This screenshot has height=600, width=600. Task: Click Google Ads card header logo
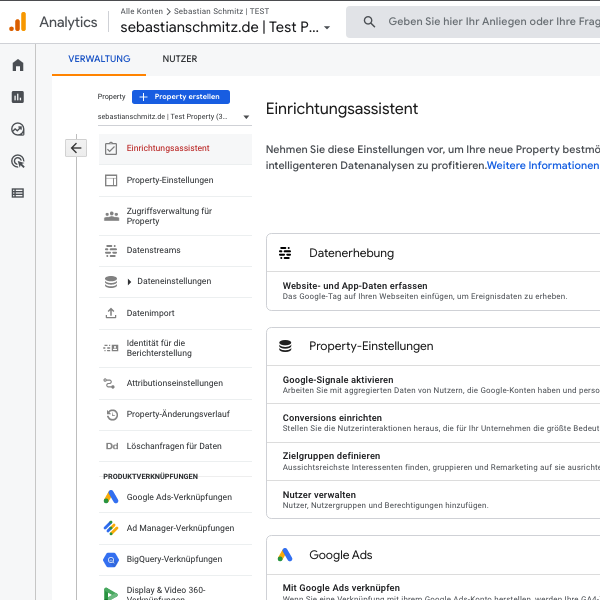pos(285,554)
